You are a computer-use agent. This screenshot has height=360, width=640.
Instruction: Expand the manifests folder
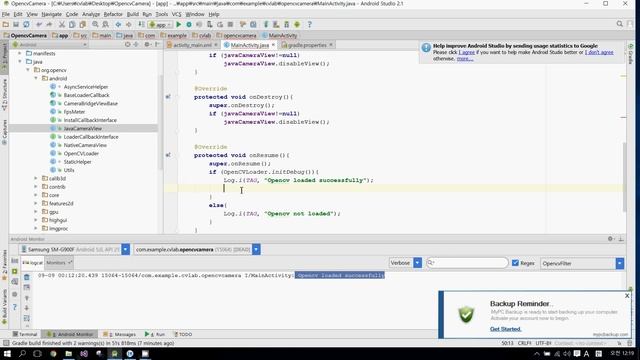[x=20, y=53]
